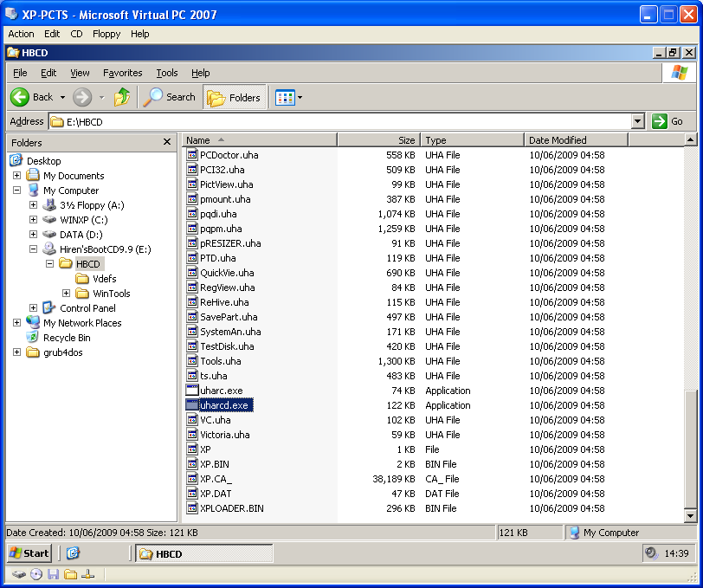
Task: Click the scroll up arrow in file list
Action: [691, 140]
